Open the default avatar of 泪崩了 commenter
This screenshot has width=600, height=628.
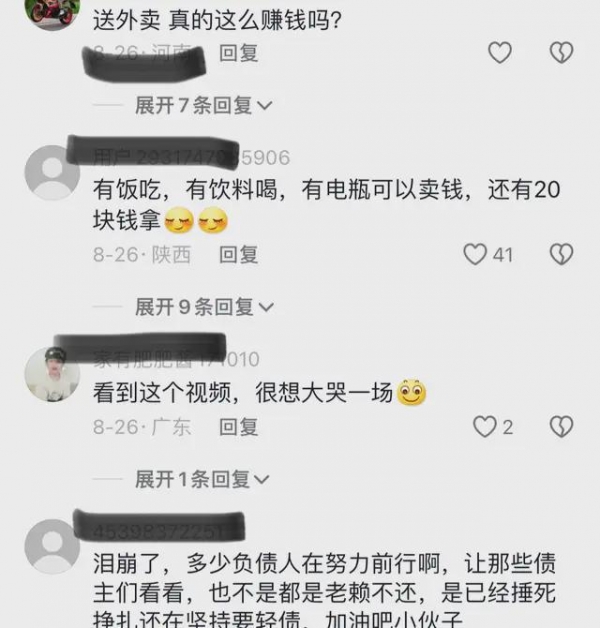tap(52, 546)
